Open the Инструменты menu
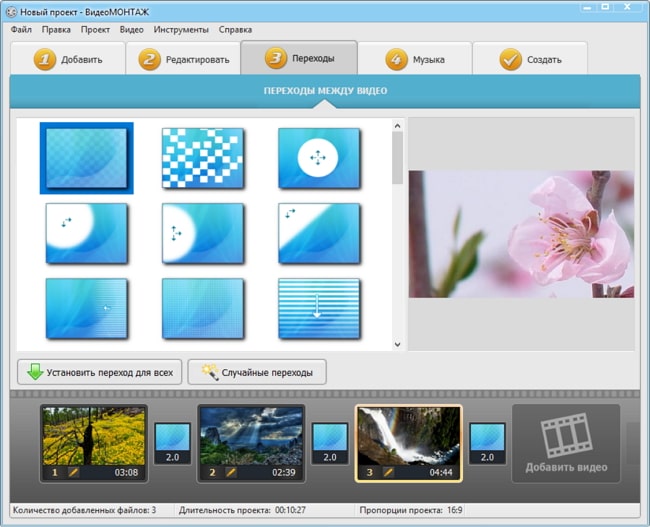650x527 pixels. point(181,30)
